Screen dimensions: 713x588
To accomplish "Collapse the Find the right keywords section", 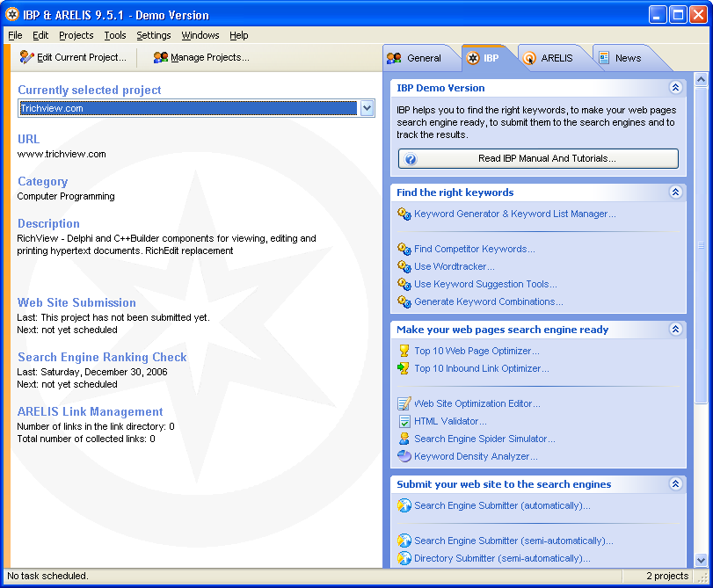I will (x=675, y=192).
